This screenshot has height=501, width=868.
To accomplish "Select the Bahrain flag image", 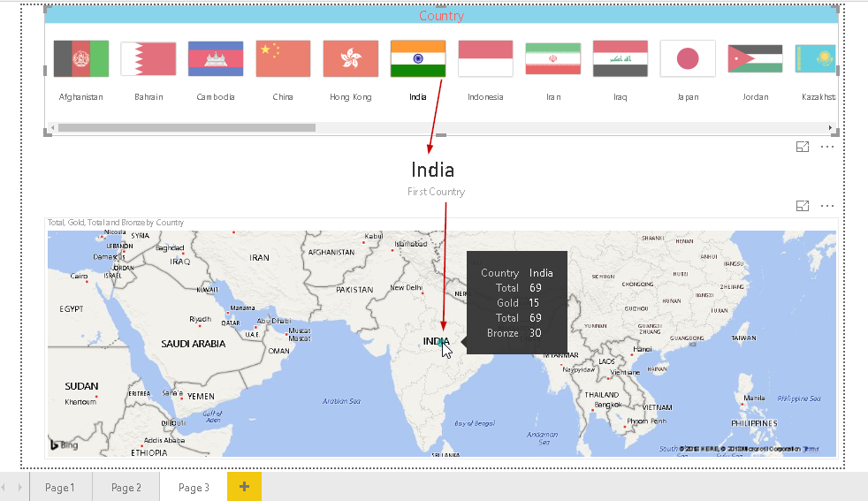I will pyautogui.click(x=148, y=59).
